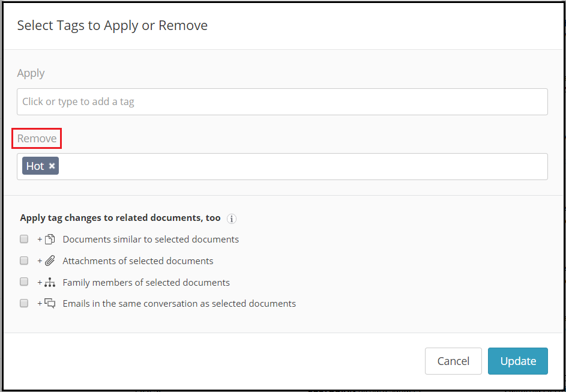Tick Emails in the same conversation checkbox
566x392 pixels.
[x=24, y=303]
